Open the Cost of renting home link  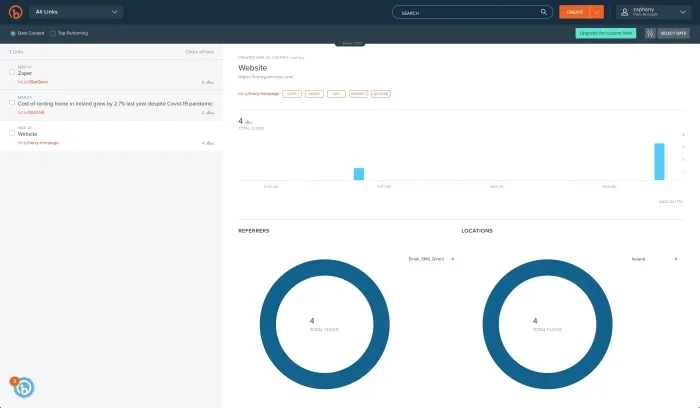click(111, 105)
